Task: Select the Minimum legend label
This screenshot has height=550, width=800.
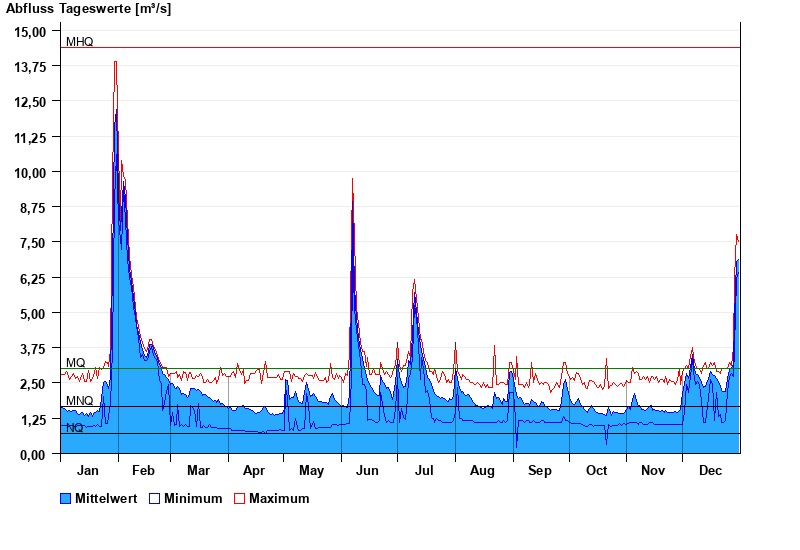Action: (x=193, y=498)
